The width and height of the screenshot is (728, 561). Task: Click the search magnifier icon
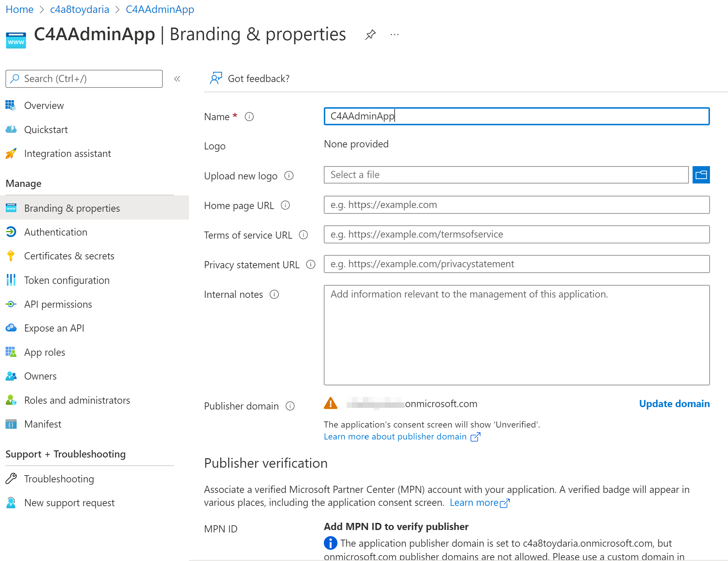15,79
